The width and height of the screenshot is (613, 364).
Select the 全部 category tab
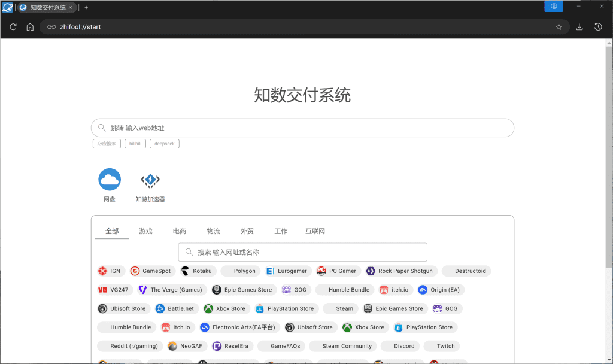pos(112,231)
